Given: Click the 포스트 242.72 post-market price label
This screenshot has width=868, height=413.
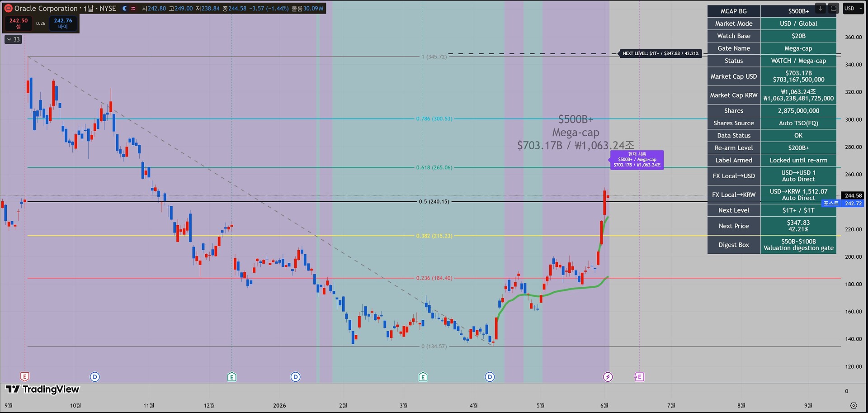Looking at the screenshot, I should pos(843,204).
